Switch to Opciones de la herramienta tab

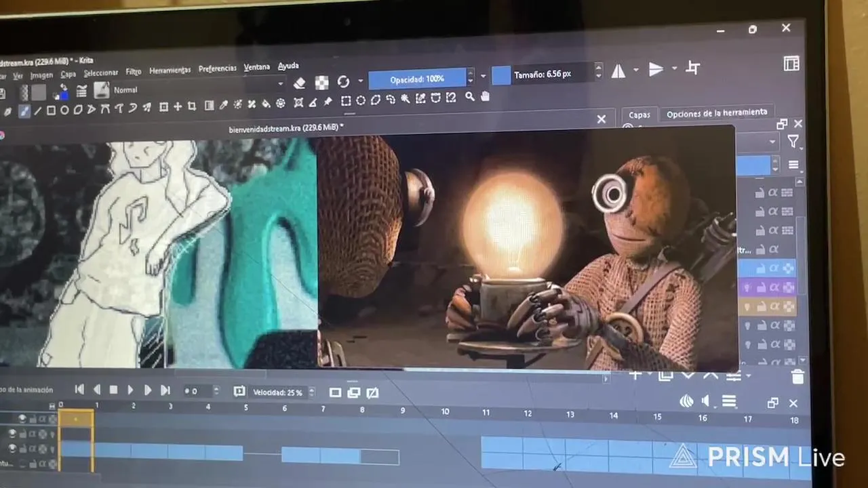(717, 113)
